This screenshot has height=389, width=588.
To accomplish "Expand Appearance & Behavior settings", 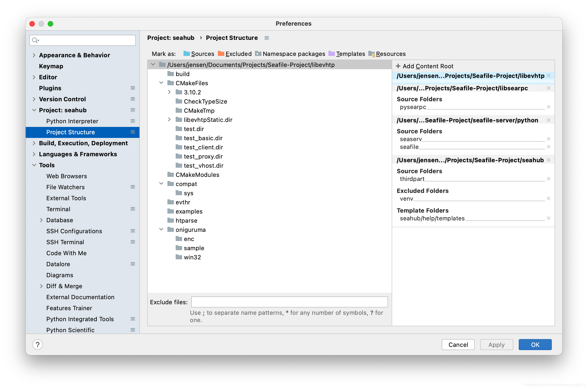I will 34,55.
